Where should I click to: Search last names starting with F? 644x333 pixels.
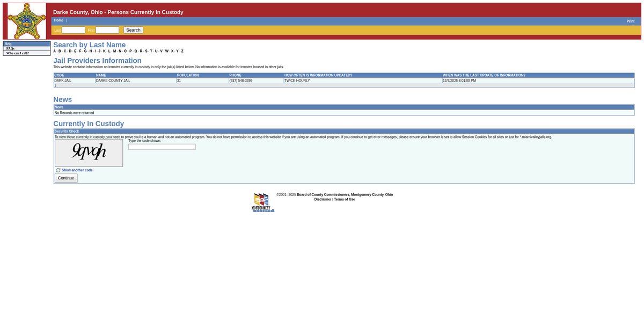(80, 51)
